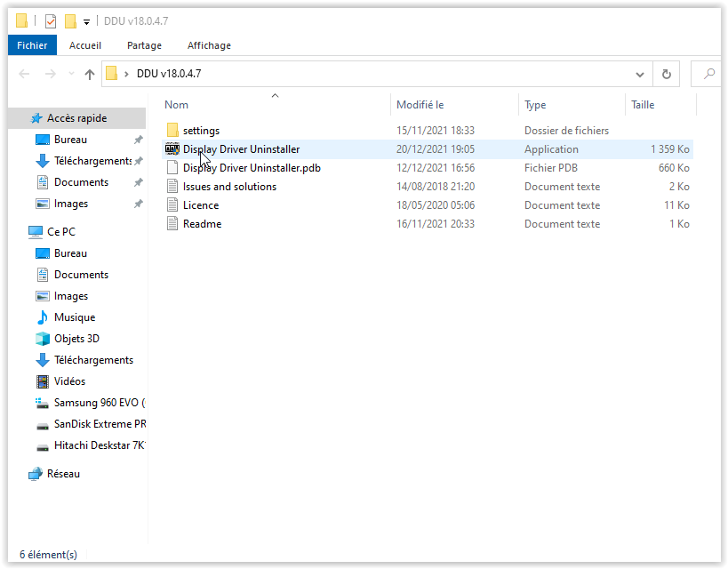This screenshot has height=569, width=728.
Task: Click the search box magnifier
Action: 709,74
